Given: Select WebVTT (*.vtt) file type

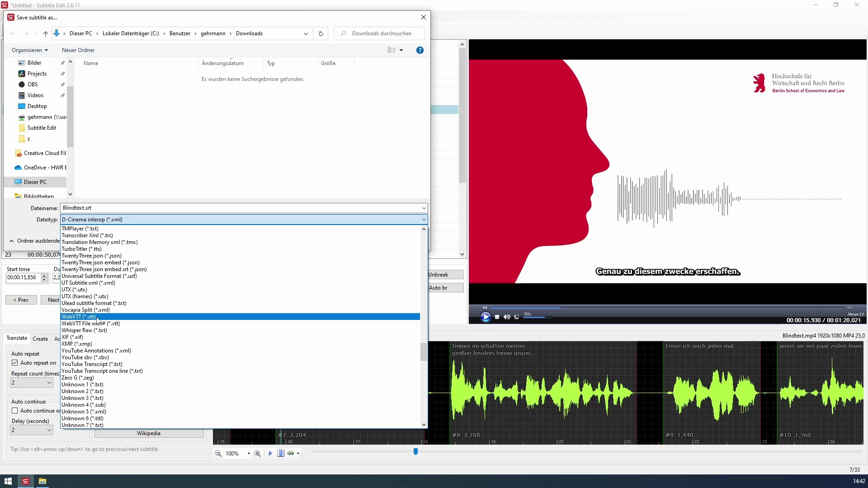Looking at the screenshot, I should tap(79, 317).
